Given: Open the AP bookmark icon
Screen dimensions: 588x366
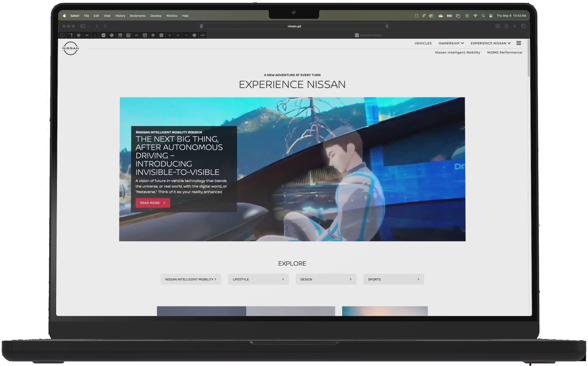Looking at the screenshot, I should 203,35.
